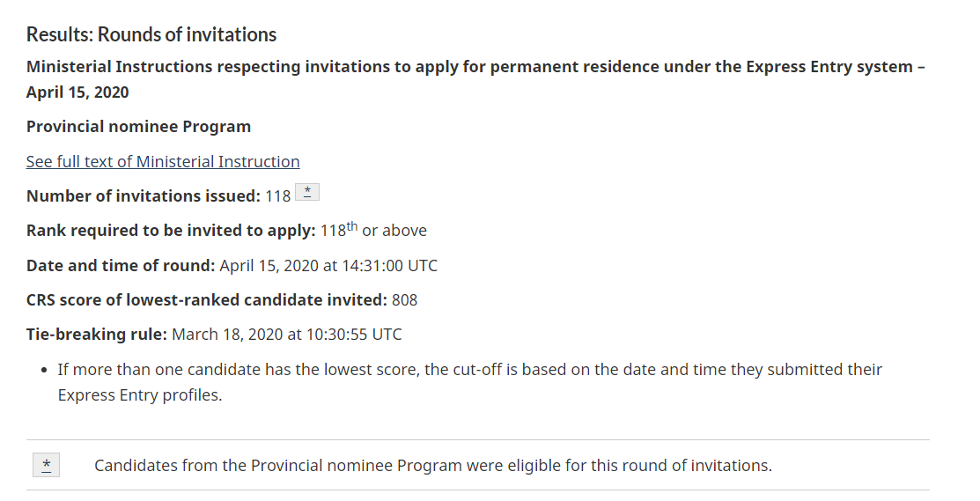The width and height of the screenshot is (980, 501).
Task: Click the footnote asterisk beside 118 invitations
Action: click(x=307, y=193)
